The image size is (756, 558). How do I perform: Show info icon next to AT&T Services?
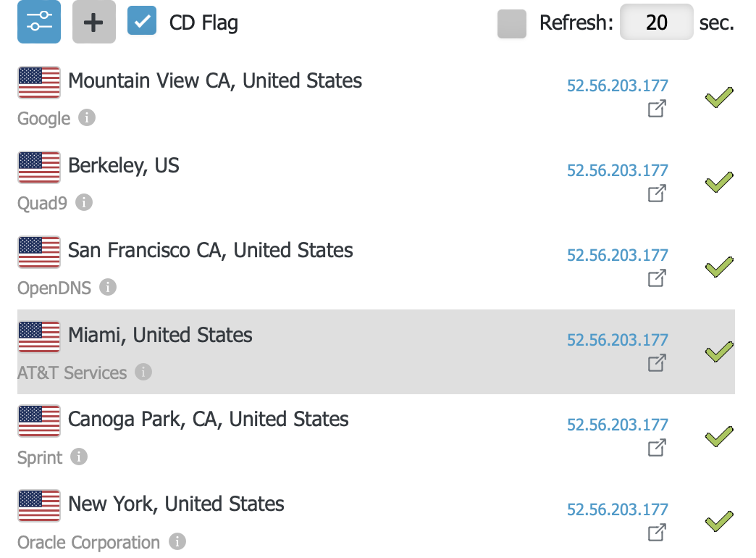point(143,372)
